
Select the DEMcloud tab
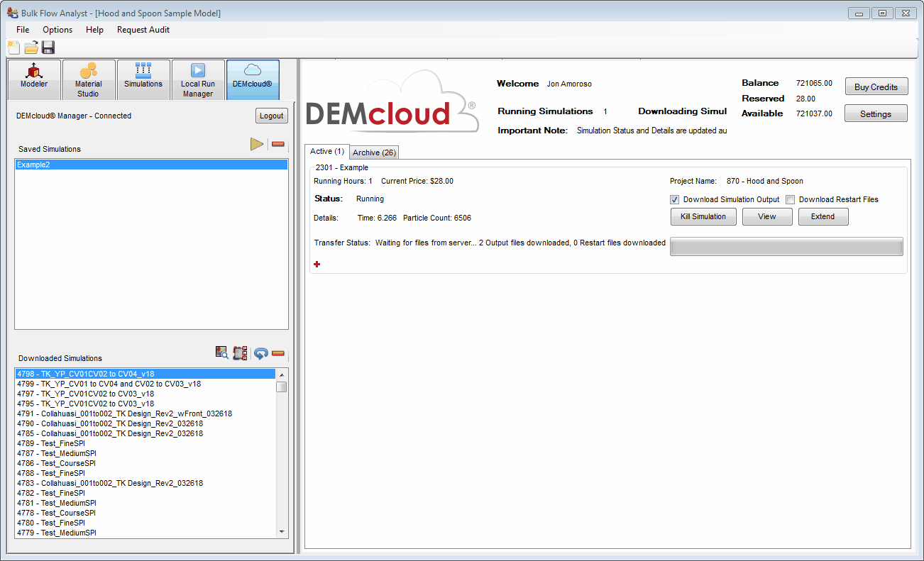pyautogui.click(x=253, y=79)
